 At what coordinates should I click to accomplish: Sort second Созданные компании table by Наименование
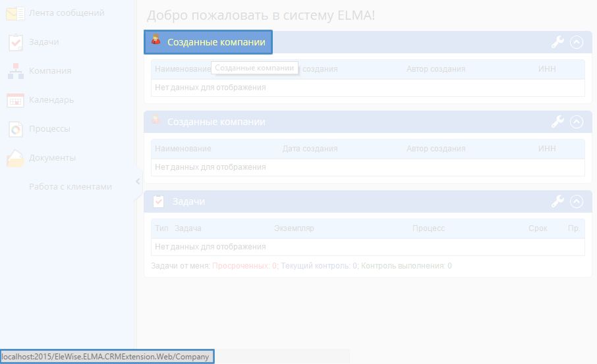(x=183, y=149)
